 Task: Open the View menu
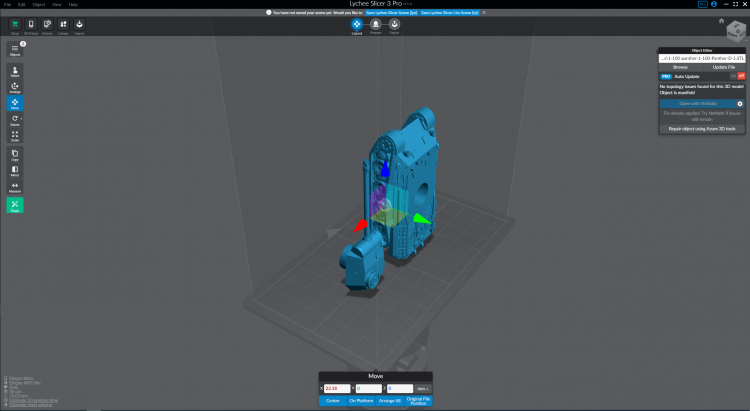pyautogui.click(x=56, y=4)
